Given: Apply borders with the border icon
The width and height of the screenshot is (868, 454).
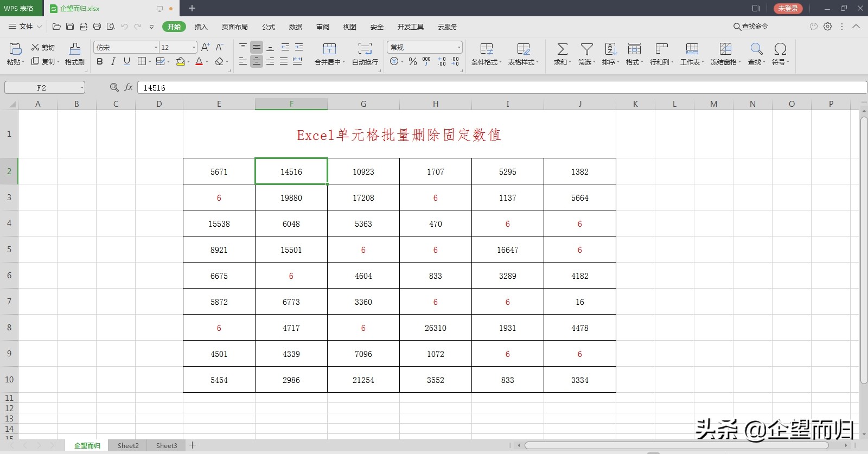Looking at the screenshot, I should click(x=142, y=62).
